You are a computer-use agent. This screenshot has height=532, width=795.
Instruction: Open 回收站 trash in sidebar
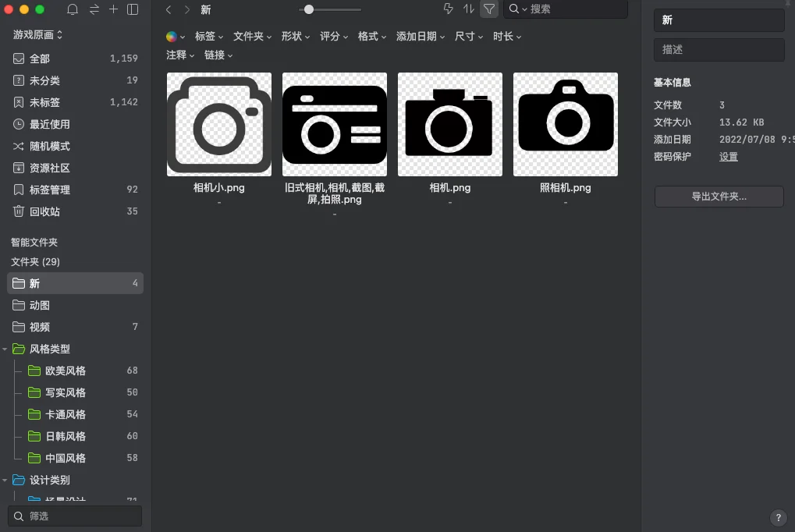click(x=44, y=211)
